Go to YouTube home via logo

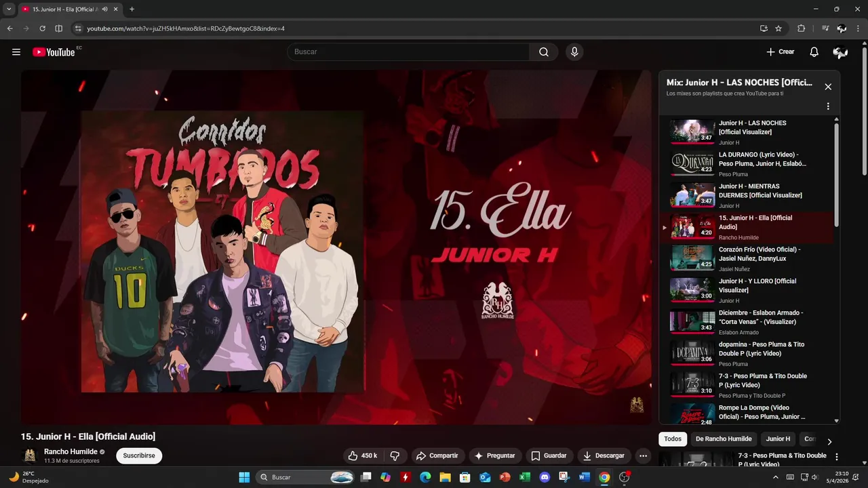click(x=54, y=52)
